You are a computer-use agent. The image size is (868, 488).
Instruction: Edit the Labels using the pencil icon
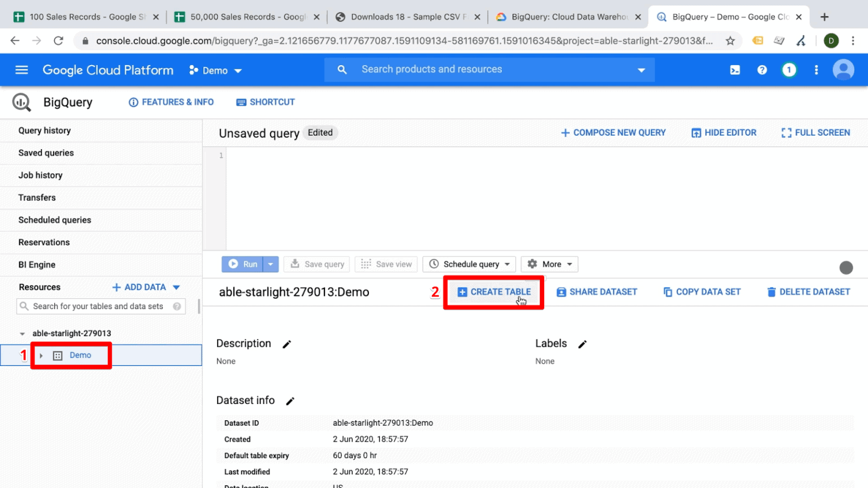click(x=583, y=344)
